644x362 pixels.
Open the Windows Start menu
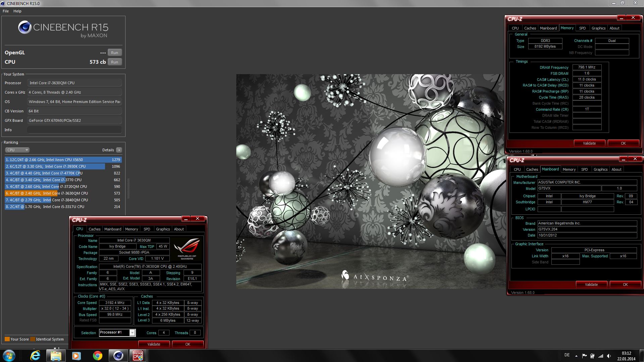9,356
